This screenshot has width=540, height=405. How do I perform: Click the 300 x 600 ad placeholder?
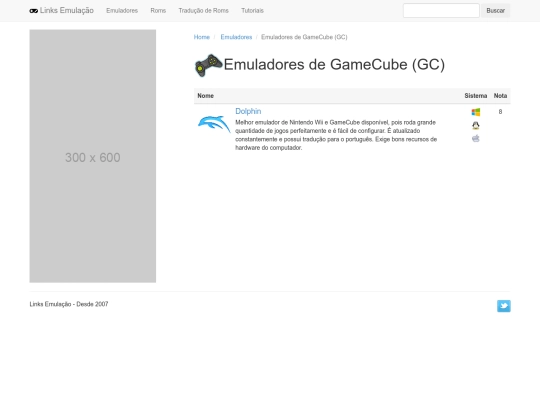pos(93,156)
